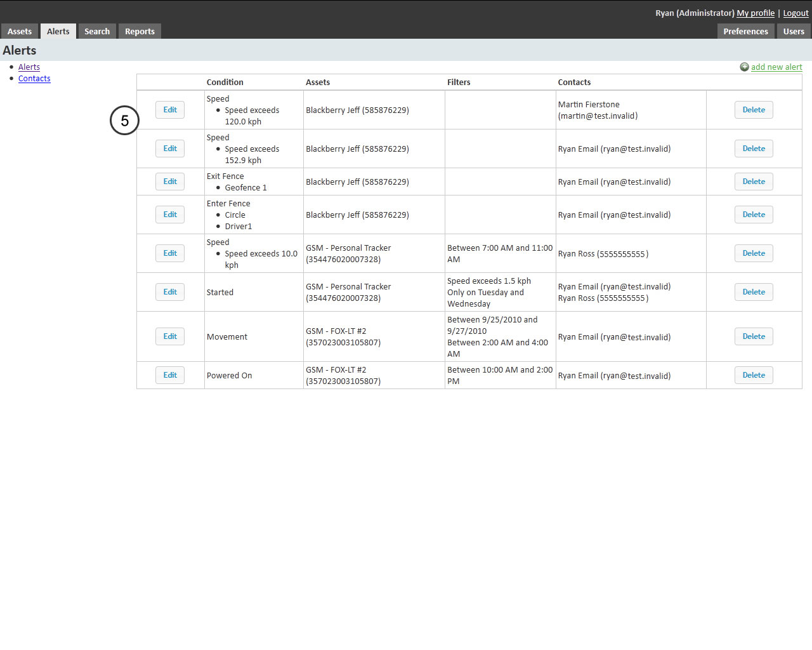
Task: Open My profile settings
Action: point(755,13)
